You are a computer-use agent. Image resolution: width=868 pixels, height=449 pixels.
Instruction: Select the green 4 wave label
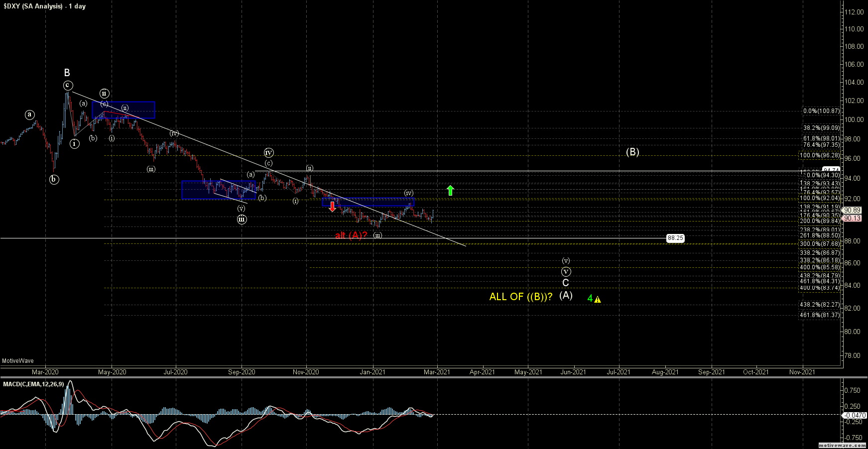coord(590,299)
